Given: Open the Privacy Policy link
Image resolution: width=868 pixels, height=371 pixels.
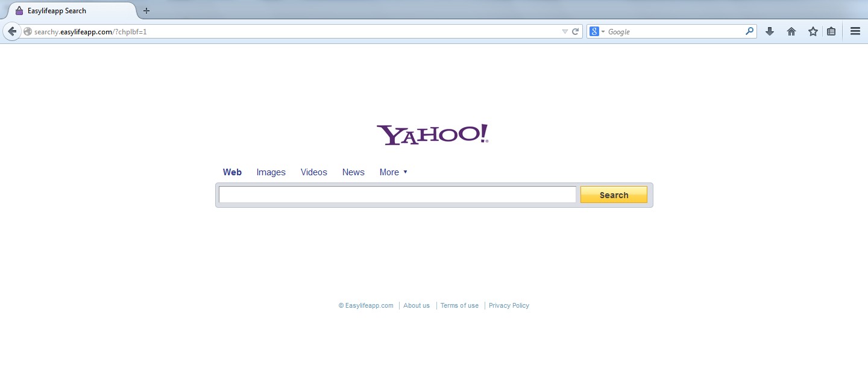Looking at the screenshot, I should coord(509,305).
